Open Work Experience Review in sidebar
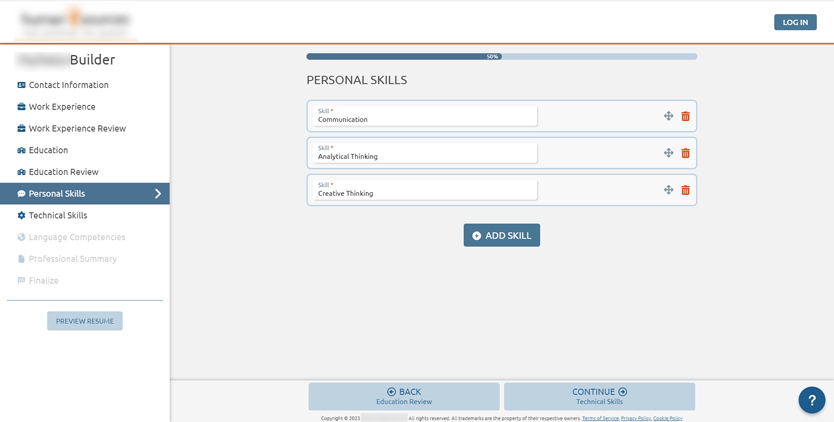 77,129
